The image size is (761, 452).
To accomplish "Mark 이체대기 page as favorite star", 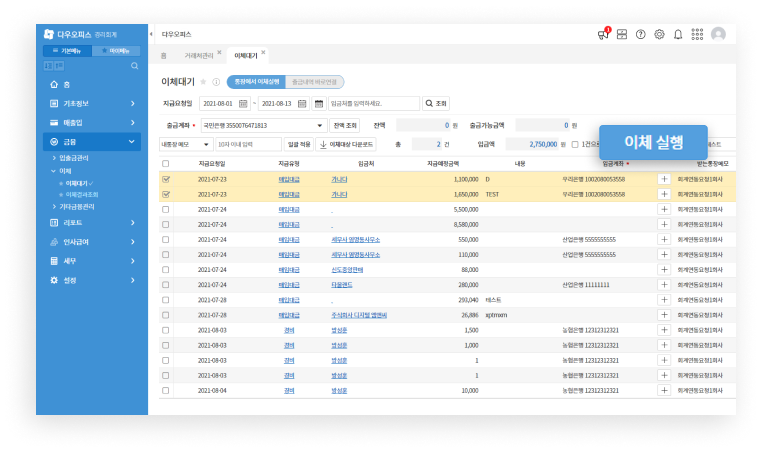I will point(203,82).
